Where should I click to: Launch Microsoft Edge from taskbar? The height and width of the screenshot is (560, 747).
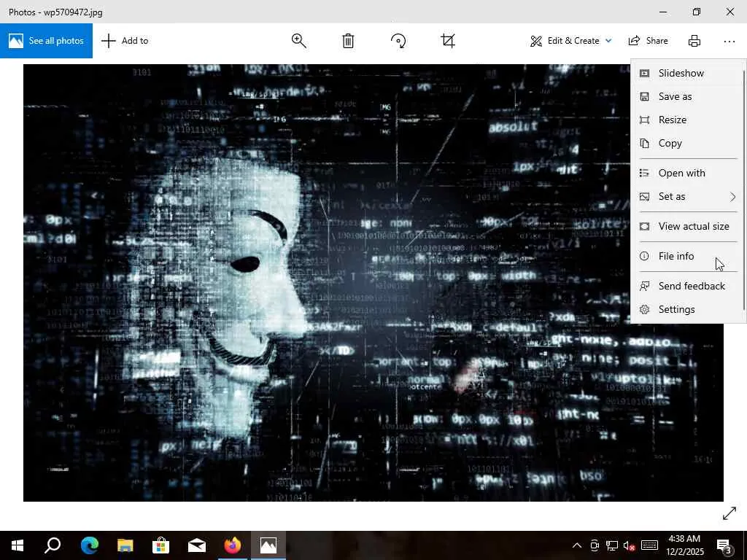click(90, 545)
